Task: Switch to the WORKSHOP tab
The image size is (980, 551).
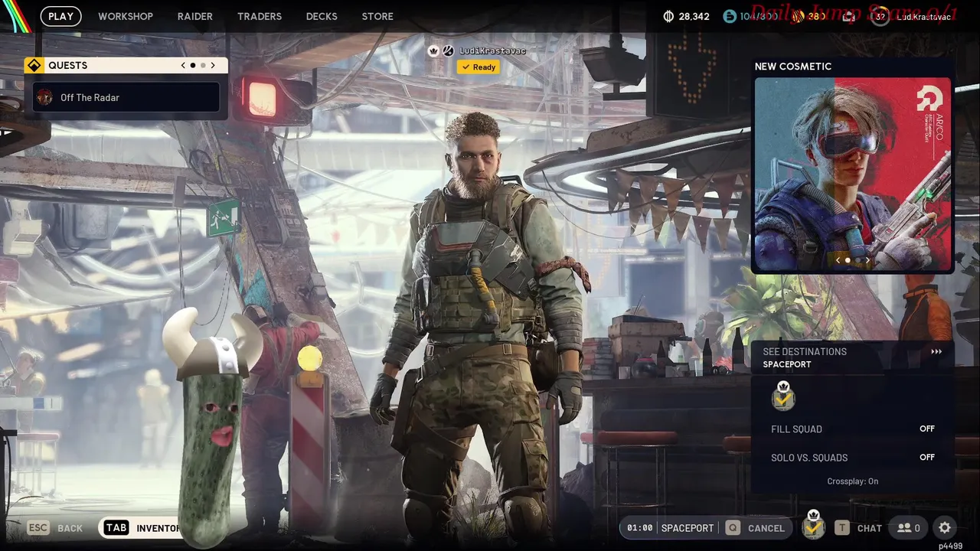Action: point(126,16)
